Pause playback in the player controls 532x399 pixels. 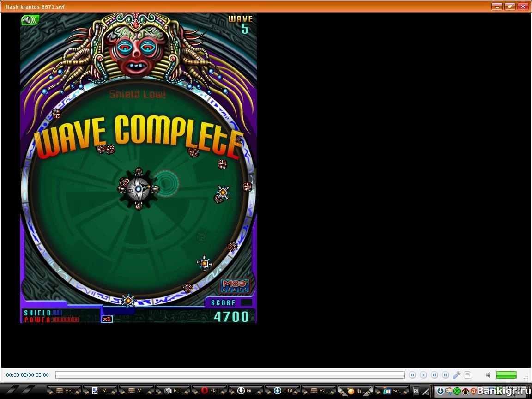click(x=412, y=375)
